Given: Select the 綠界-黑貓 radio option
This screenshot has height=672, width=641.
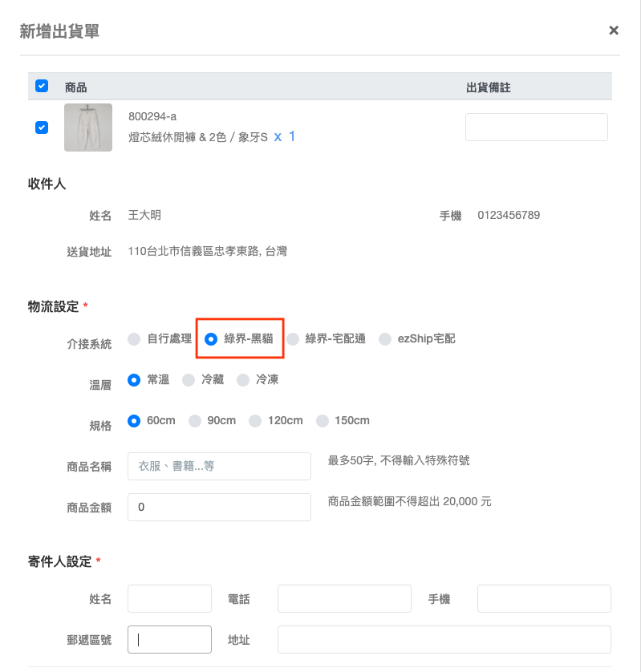Looking at the screenshot, I should pyautogui.click(x=210, y=339).
